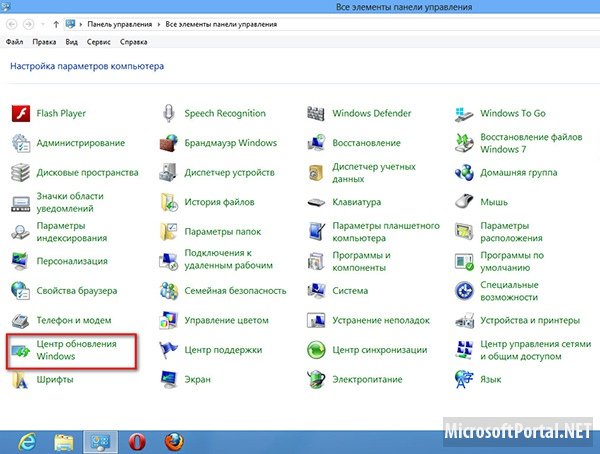Go up one level with Up arrow
The image size is (600, 454).
pos(56,24)
